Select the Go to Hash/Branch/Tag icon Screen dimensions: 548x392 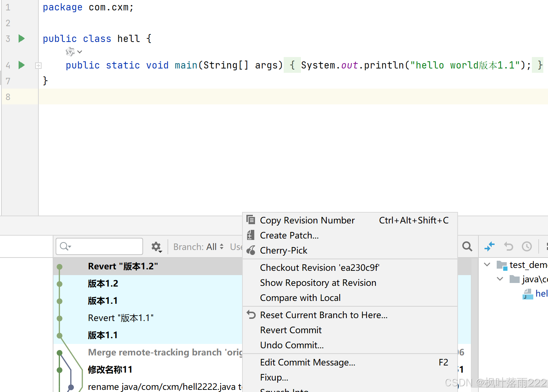tap(490, 246)
